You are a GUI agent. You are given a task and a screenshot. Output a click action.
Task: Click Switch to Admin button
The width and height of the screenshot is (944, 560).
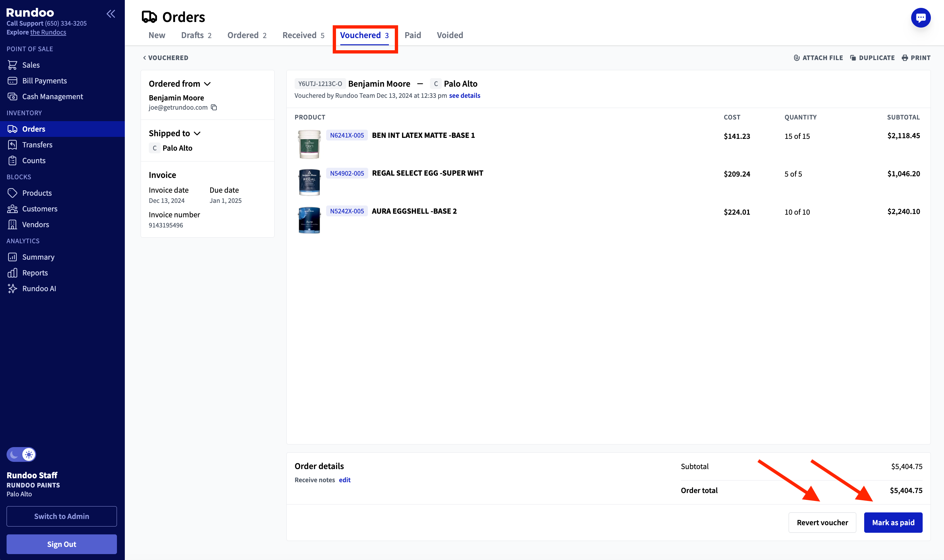(61, 516)
